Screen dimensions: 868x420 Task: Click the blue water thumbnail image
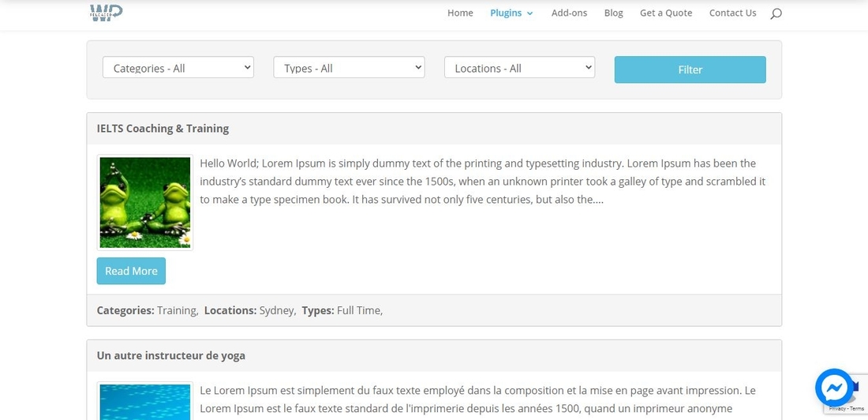(x=145, y=401)
